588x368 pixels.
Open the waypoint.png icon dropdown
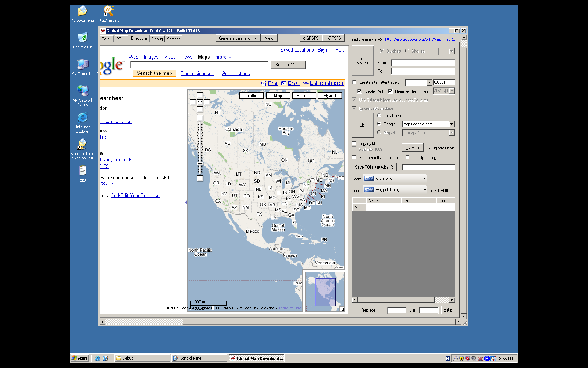[x=425, y=190]
